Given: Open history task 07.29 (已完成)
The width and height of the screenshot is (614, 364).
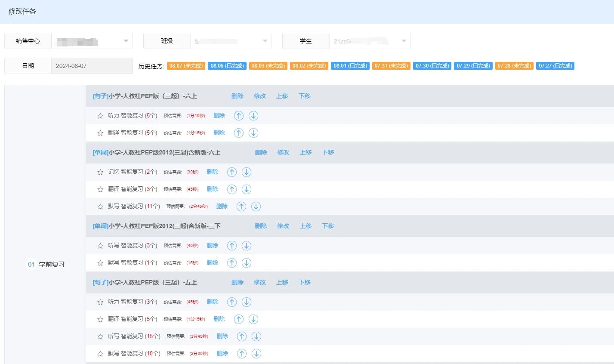Looking at the screenshot, I should (x=473, y=66).
